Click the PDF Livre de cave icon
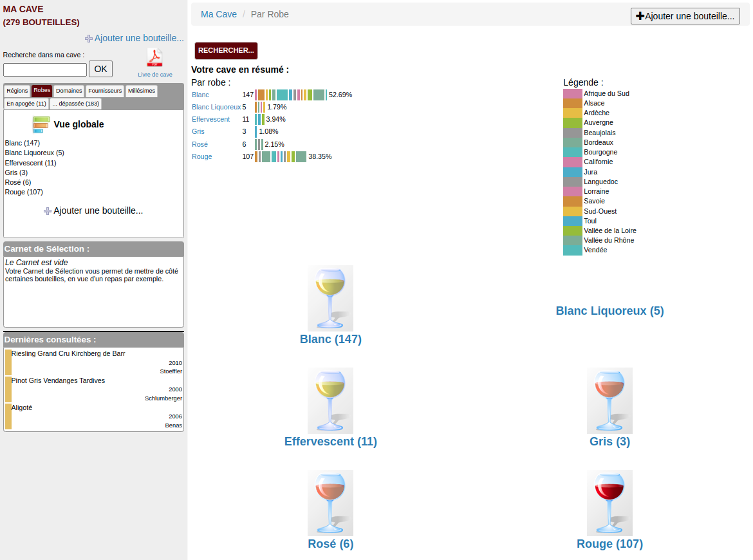This screenshot has width=753, height=560. [x=154, y=58]
